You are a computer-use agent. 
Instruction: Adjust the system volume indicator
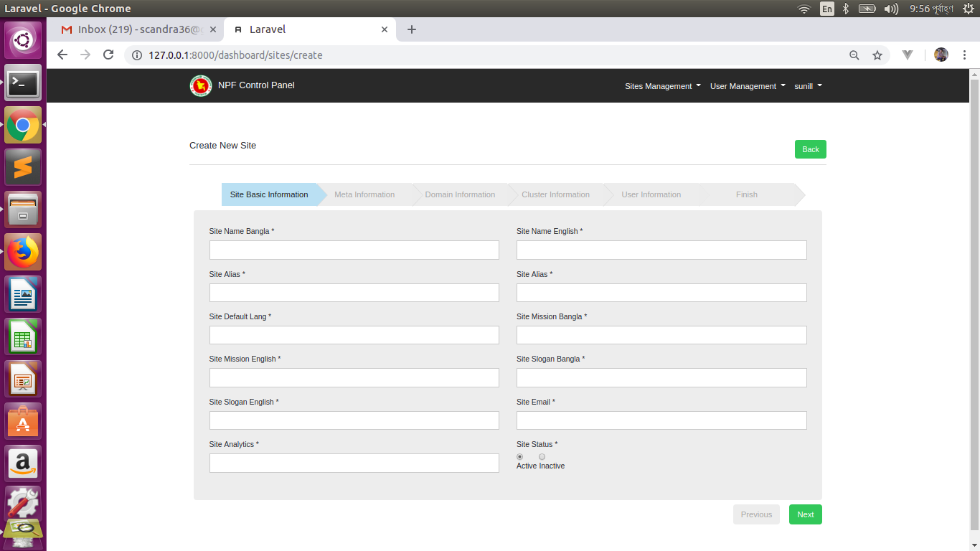pyautogui.click(x=890, y=9)
